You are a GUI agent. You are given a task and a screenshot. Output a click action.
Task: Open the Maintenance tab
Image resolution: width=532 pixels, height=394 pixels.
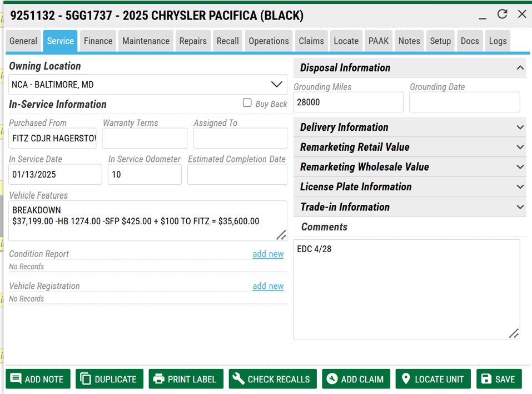click(146, 41)
